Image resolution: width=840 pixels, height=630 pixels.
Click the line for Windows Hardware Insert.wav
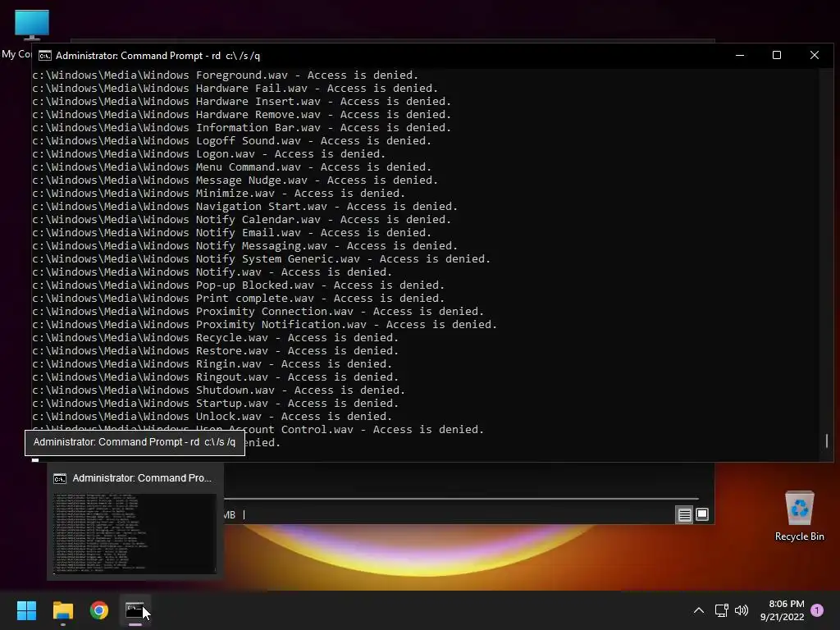[x=242, y=101]
